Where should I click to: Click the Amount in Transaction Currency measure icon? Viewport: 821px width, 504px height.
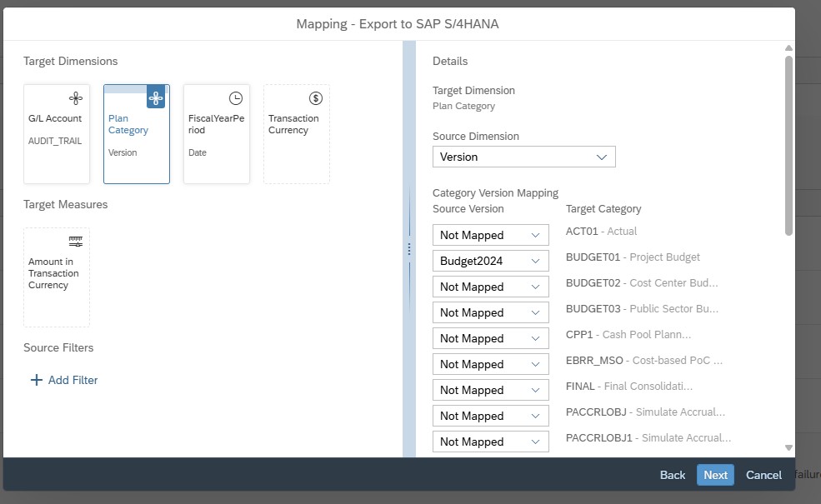tap(76, 242)
